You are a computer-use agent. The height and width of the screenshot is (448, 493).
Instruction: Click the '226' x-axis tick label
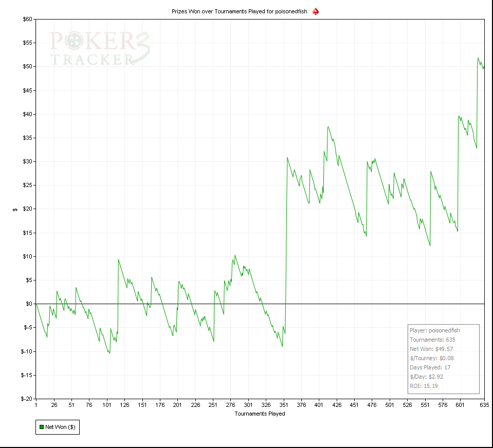[x=195, y=405]
